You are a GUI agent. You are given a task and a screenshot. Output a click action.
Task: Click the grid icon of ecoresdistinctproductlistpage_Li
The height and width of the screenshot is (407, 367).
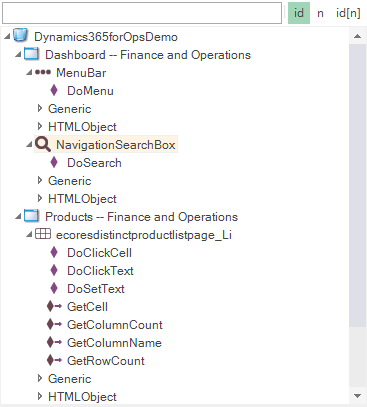point(43,234)
